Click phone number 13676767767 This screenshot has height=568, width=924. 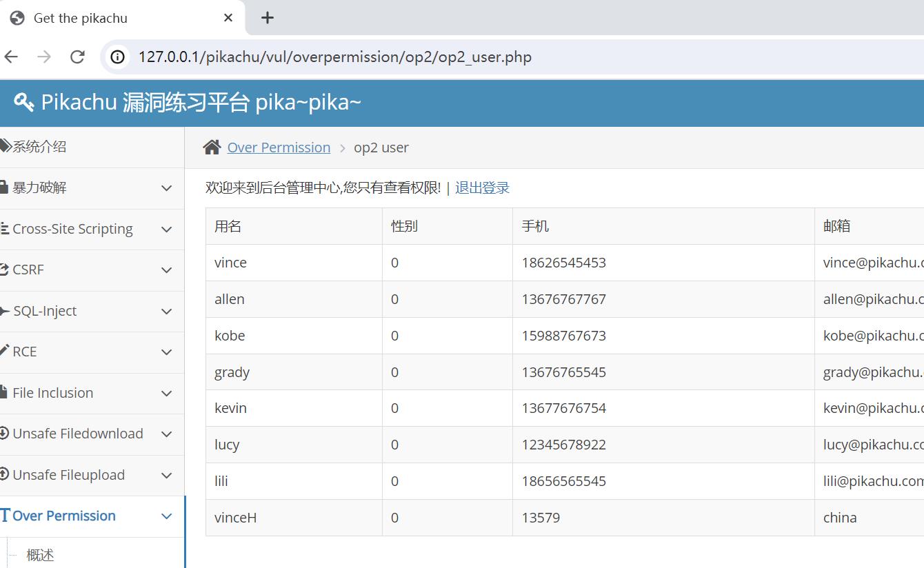(564, 299)
